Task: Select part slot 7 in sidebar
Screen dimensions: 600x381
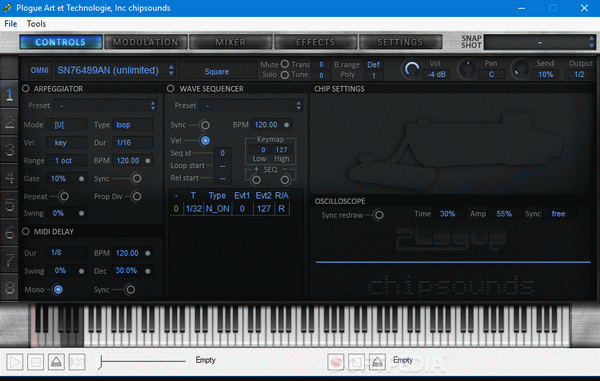Action: coord(10,259)
